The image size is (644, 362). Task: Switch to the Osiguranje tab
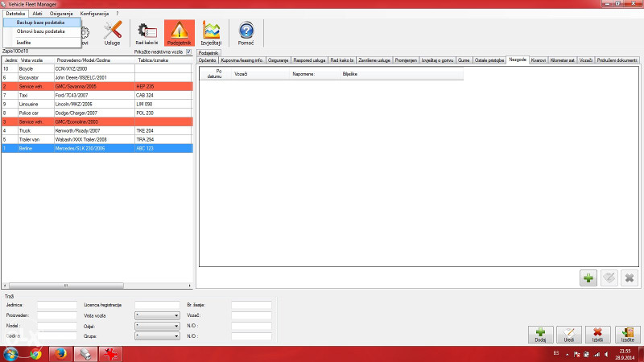click(278, 60)
